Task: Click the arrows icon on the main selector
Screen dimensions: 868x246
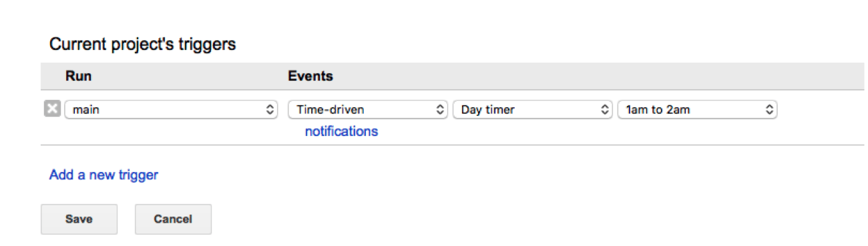Action: point(270,110)
